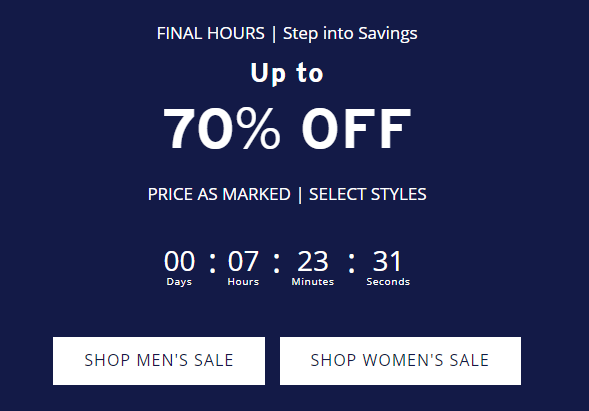Click the PRICE AS MARKED text

pos(219,194)
